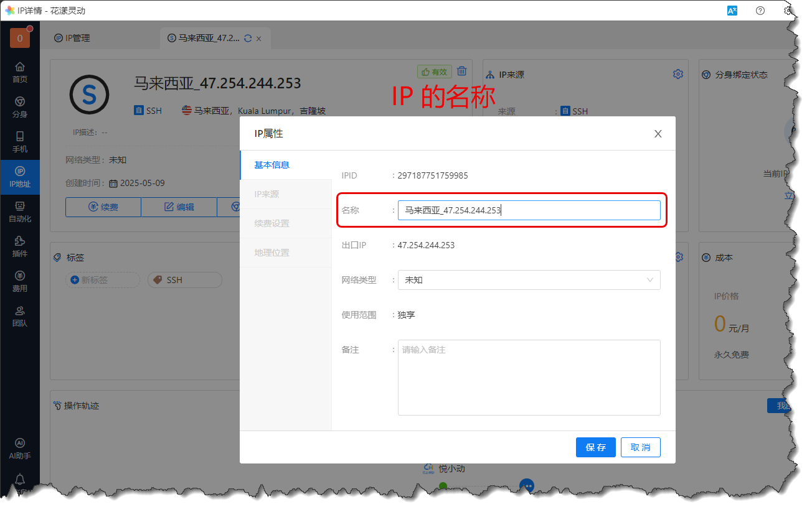Screen dimensions: 812x512
Task: Click the trash delete icon for IP
Action: (462, 71)
